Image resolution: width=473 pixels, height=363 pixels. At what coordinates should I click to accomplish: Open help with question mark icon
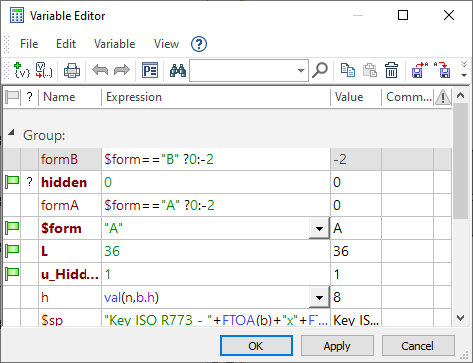[x=199, y=44]
